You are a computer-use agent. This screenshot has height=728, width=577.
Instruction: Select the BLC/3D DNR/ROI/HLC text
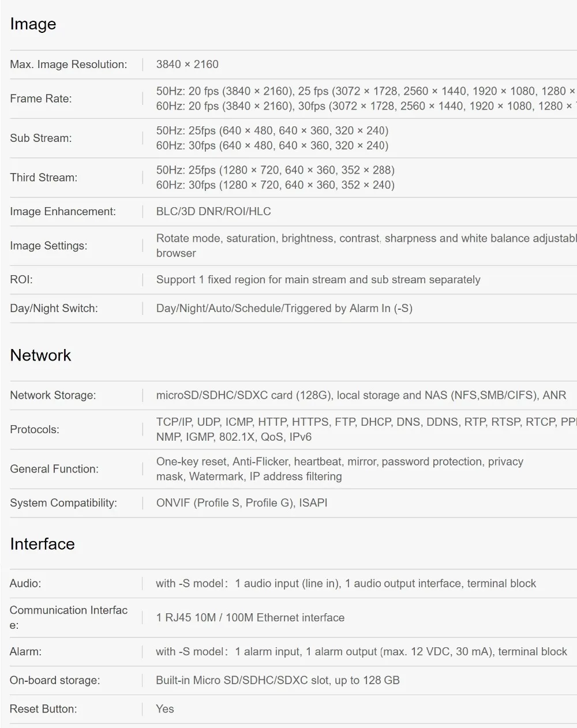pyautogui.click(x=213, y=212)
